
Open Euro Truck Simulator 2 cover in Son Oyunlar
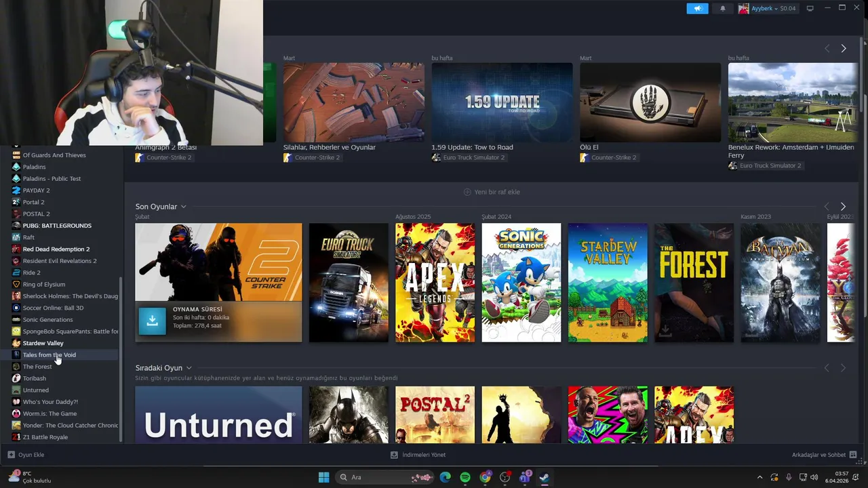349,283
